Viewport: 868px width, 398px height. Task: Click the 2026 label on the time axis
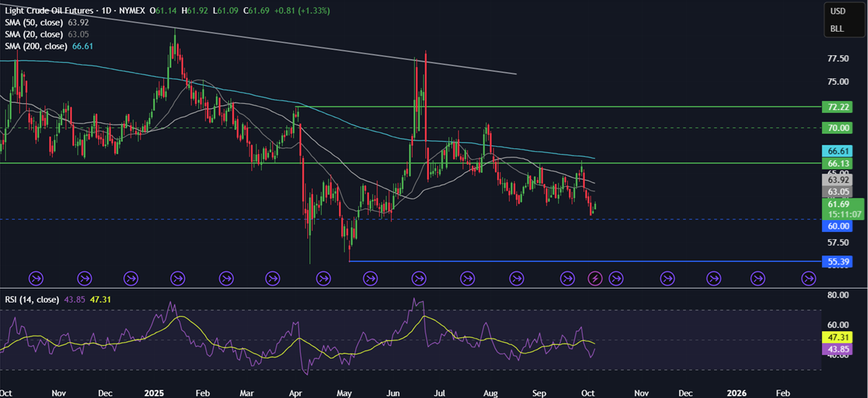coord(737,392)
